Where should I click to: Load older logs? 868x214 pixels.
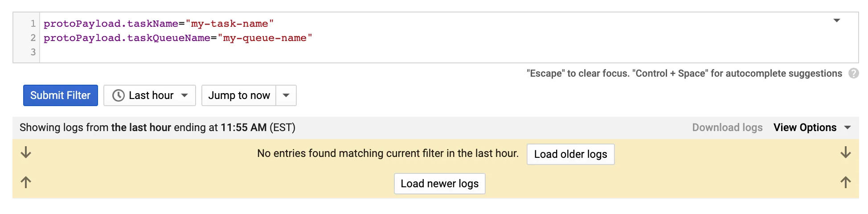click(570, 154)
